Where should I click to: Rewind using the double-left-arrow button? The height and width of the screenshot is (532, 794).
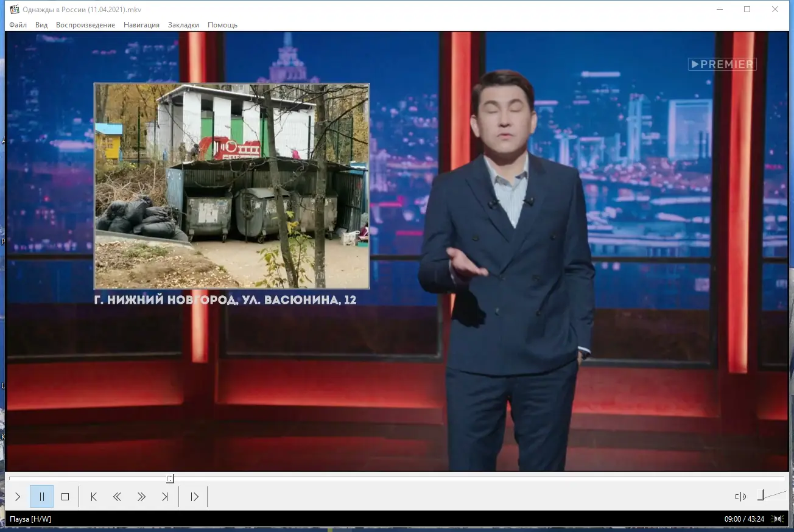[118, 497]
